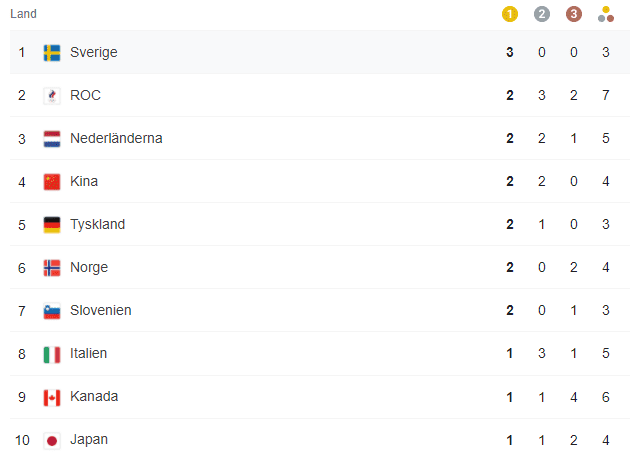Open the Sverige country link
The height and width of the screenshot is (464, 638).
tap(94, 53)
